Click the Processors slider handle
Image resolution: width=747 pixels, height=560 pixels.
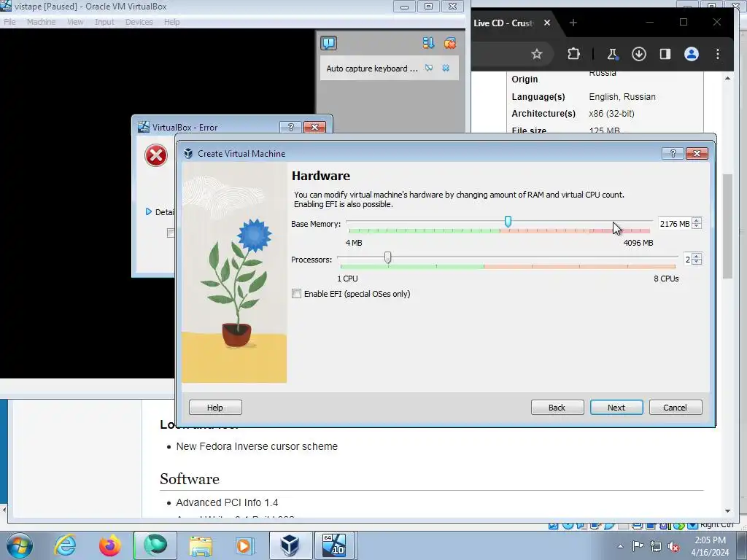point(388,257)
